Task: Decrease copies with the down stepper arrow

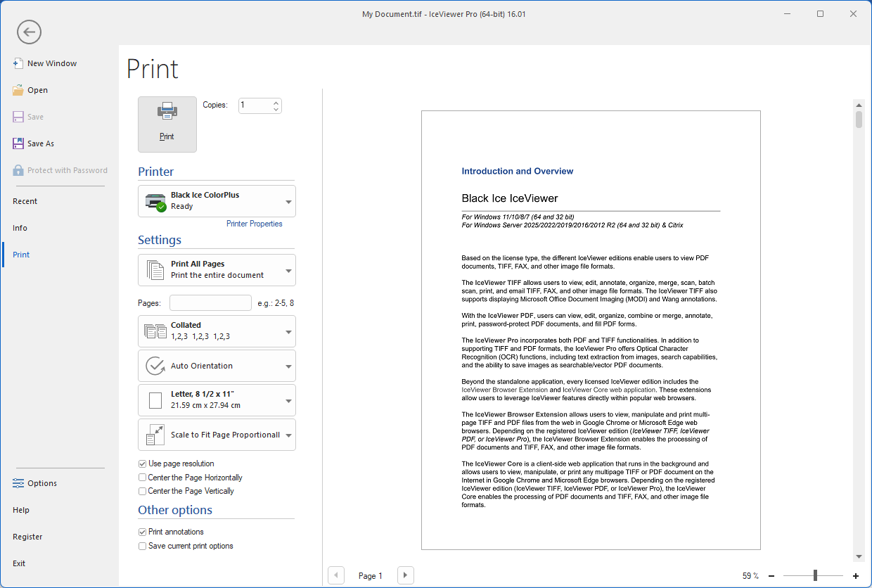Action: click(x=276, y=109)
